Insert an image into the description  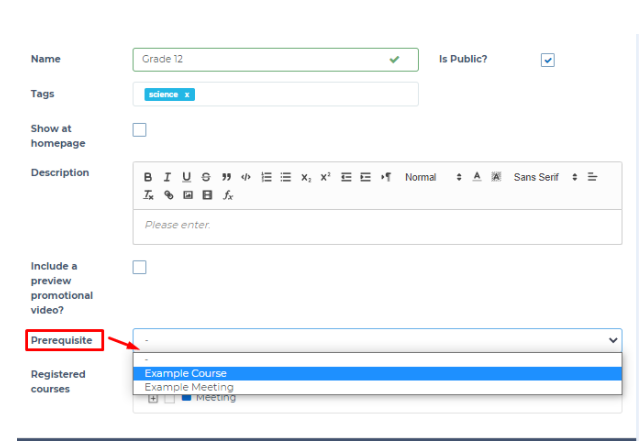[x=187, y=195]
